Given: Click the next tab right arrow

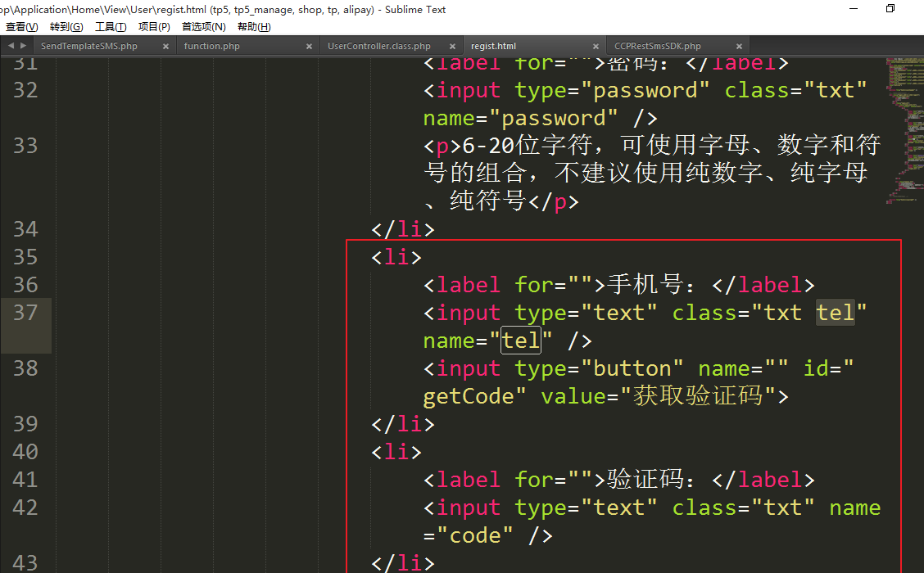Looking at the screenshot, I should pos(23,46).
